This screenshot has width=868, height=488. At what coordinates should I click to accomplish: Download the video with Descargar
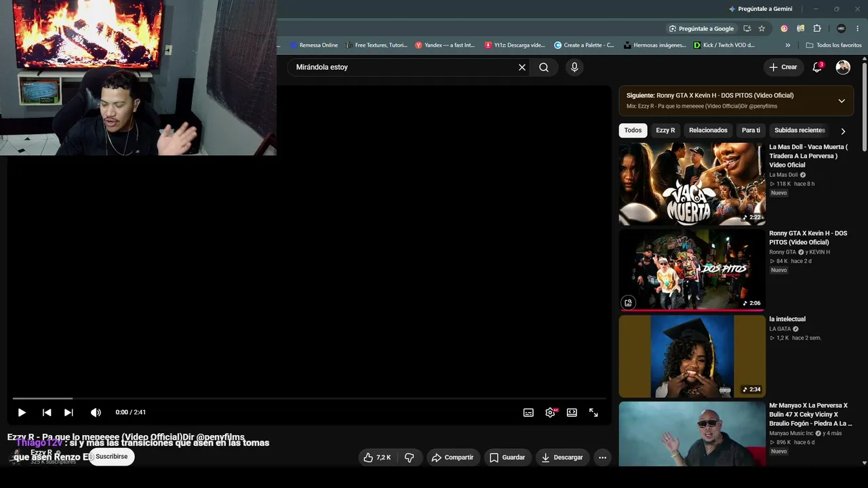pyautogui.click(x=562, y=457)
